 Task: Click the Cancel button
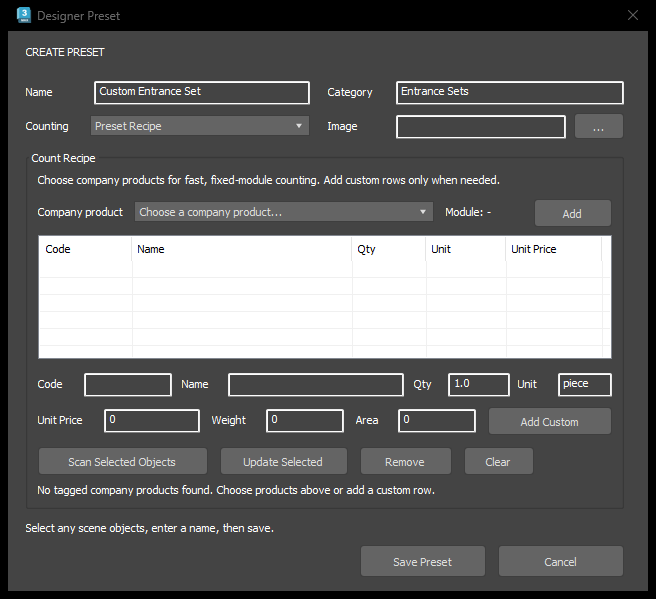pos(561,561)
